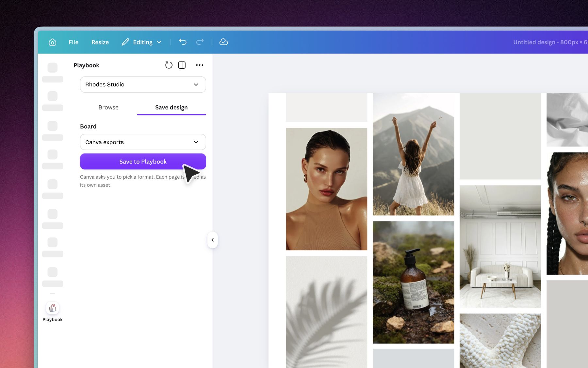Select the woman portrait photo

click(326, 189)
